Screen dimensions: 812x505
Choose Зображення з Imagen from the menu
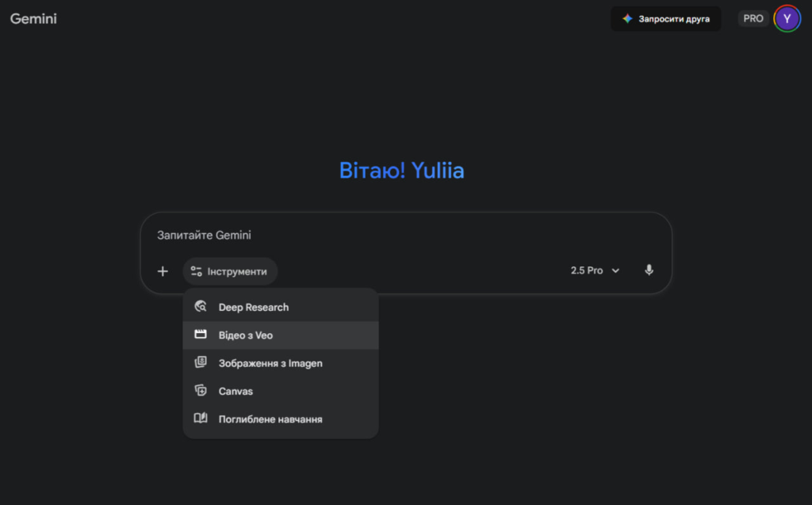(270, 363)
